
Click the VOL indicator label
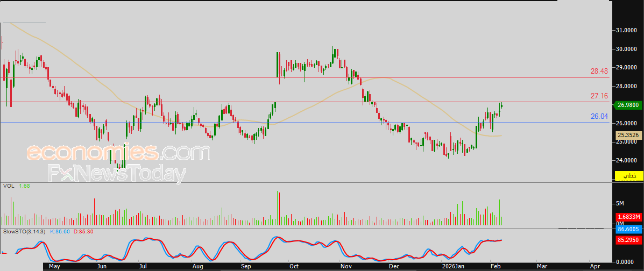(8, 186)
